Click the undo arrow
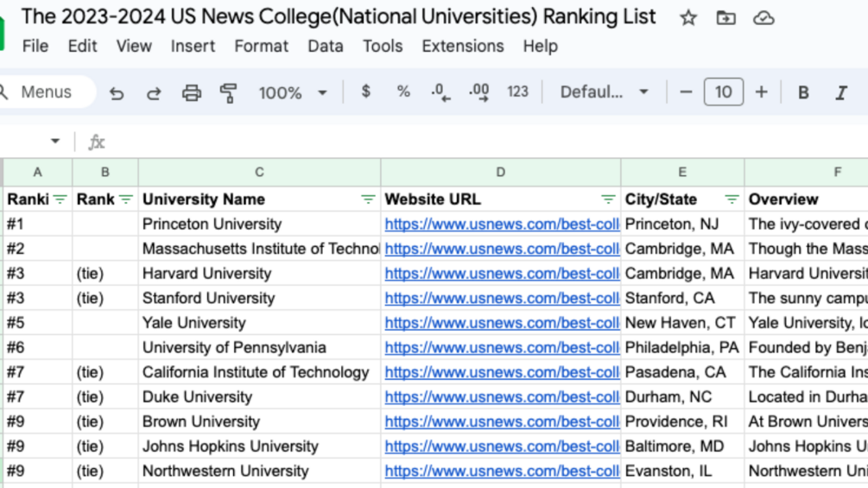 117,92
